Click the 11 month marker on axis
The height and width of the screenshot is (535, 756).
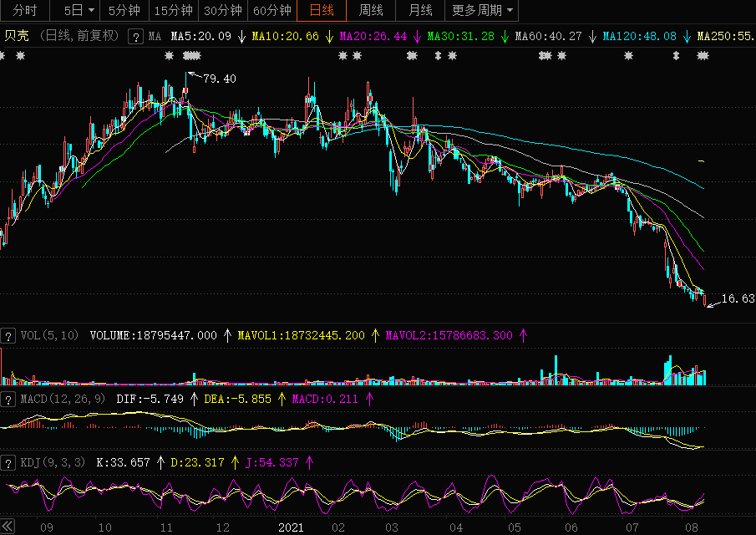click(x=166, y=527)
